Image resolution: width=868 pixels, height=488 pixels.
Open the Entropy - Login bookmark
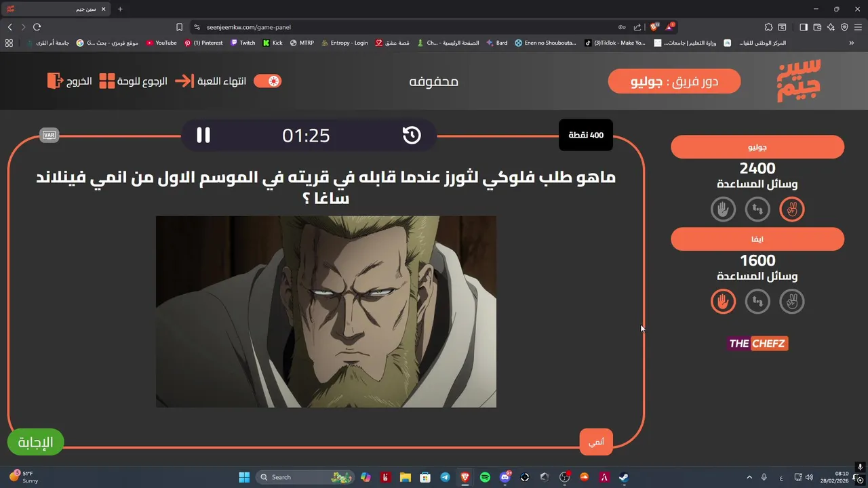click(x=344, y=43)
